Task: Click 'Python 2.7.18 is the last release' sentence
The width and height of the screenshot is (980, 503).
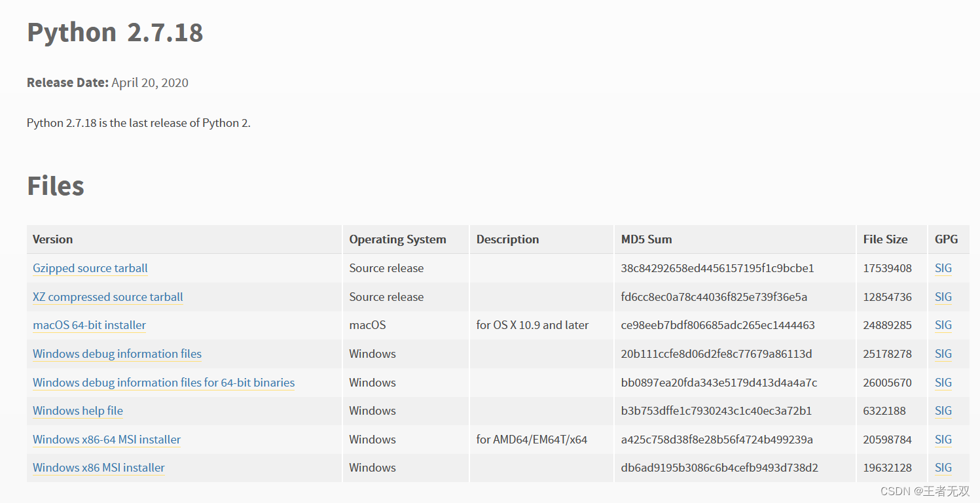Action: [x=139, y=123]
